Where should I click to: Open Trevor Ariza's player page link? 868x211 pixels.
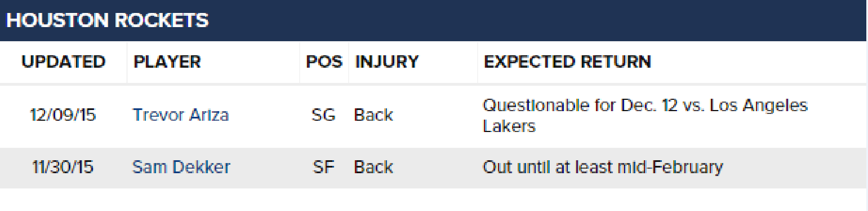(181, 115)
